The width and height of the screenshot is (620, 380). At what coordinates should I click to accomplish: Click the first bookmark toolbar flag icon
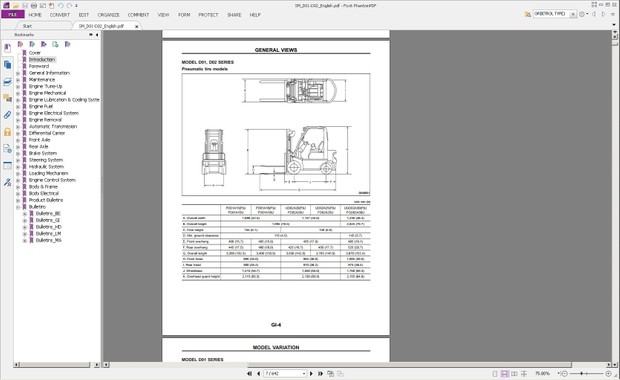tap(21, 44)
